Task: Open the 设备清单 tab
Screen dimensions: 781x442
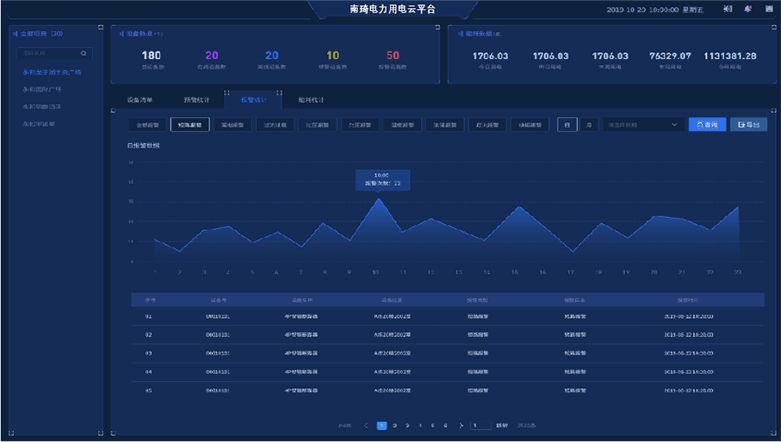Action: 139,100
